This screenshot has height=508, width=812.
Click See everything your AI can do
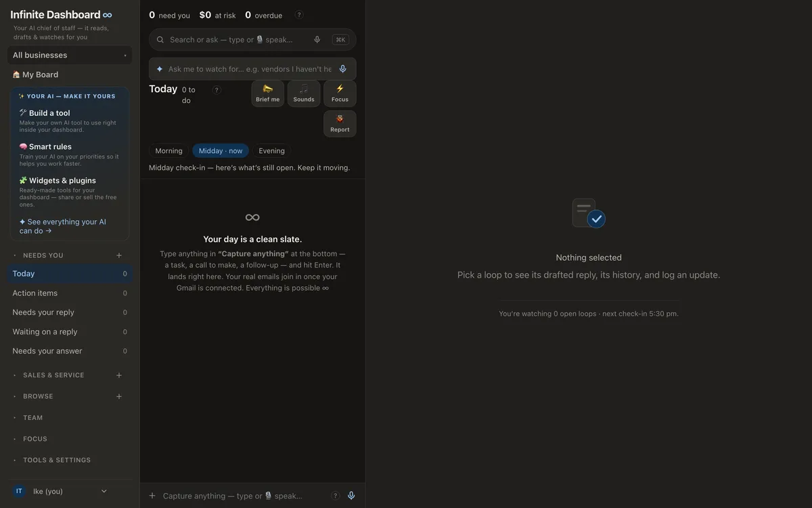point(63,226)
